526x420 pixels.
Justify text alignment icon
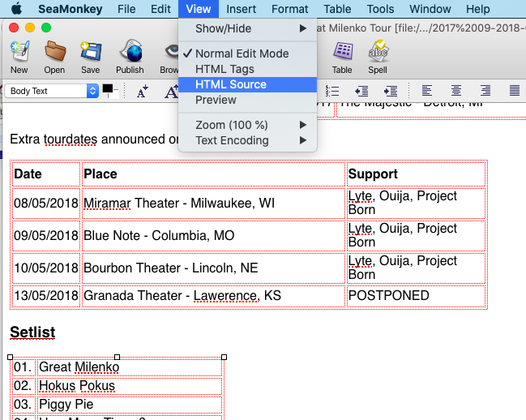pos(515,91)
